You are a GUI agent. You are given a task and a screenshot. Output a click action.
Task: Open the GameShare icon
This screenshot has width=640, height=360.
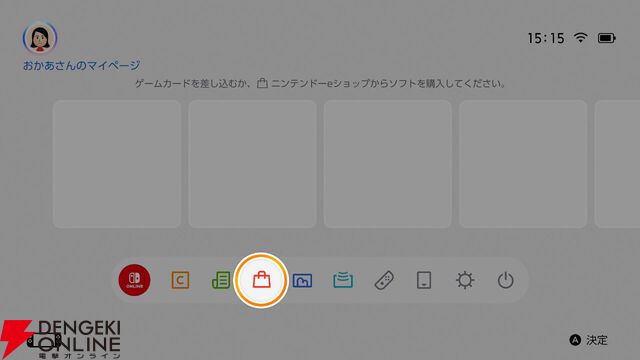coord(343,280)
